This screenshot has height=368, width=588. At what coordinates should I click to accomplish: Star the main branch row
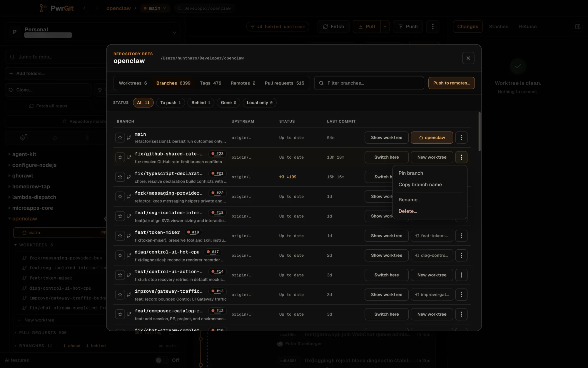click(x=120, y=137)
